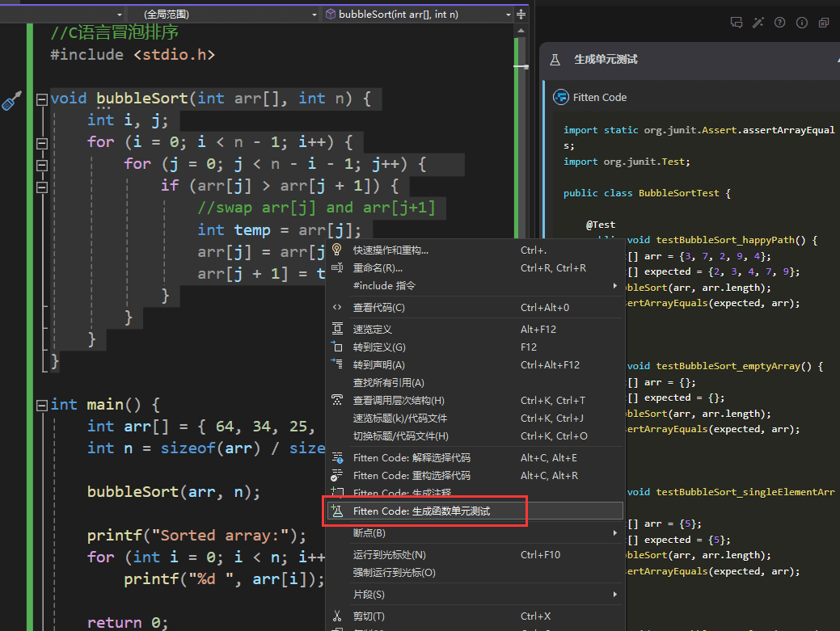Choose 转到定义(G) from context menu

pos(379,347)
